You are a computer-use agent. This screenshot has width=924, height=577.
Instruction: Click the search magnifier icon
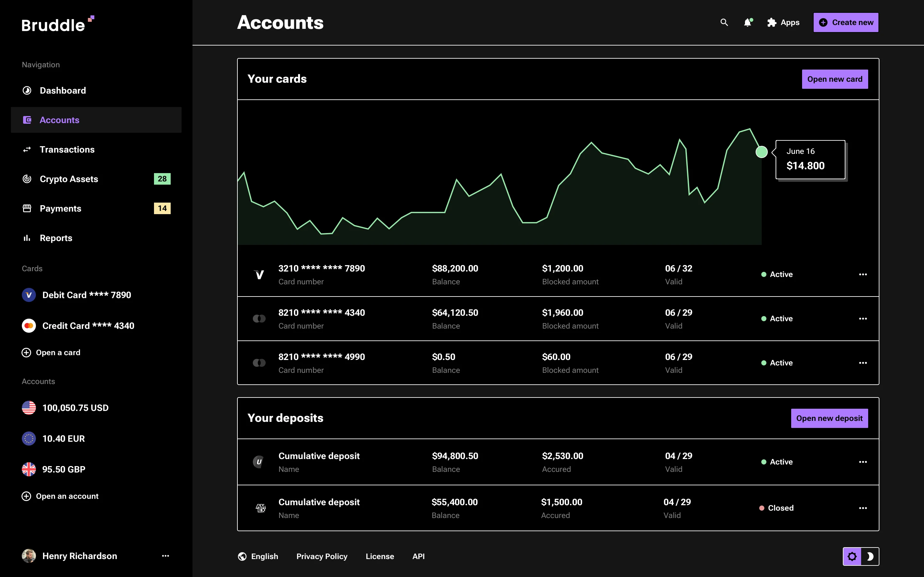tap(724, 22)
